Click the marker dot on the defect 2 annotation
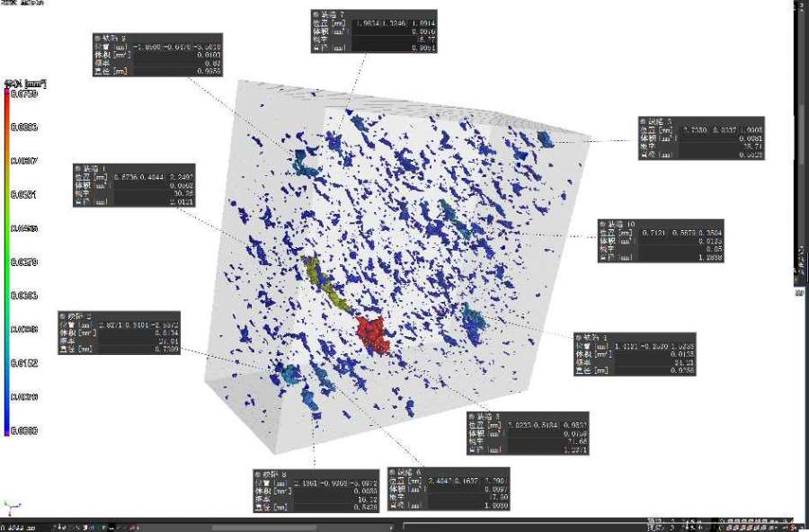 63,316
